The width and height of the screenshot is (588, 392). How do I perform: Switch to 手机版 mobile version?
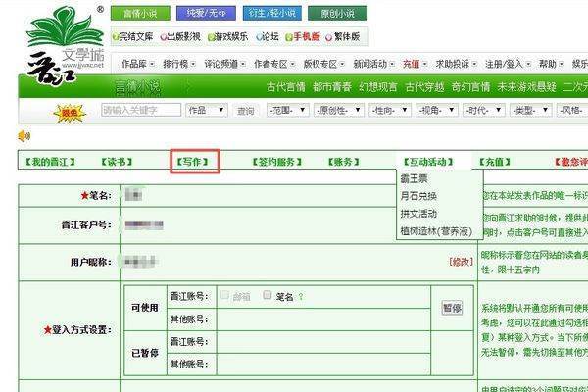click(x=303, y=37)
